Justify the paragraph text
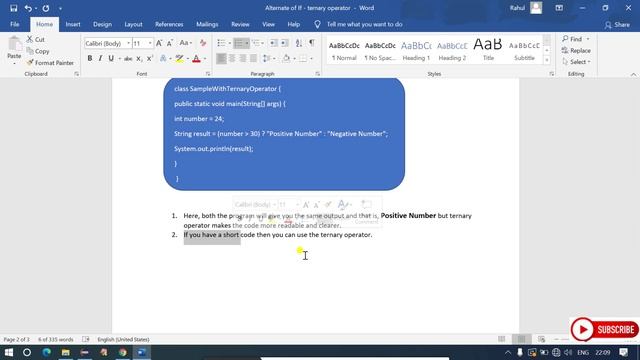The width and height of the screenshot is (640, 360). [253, 59]
